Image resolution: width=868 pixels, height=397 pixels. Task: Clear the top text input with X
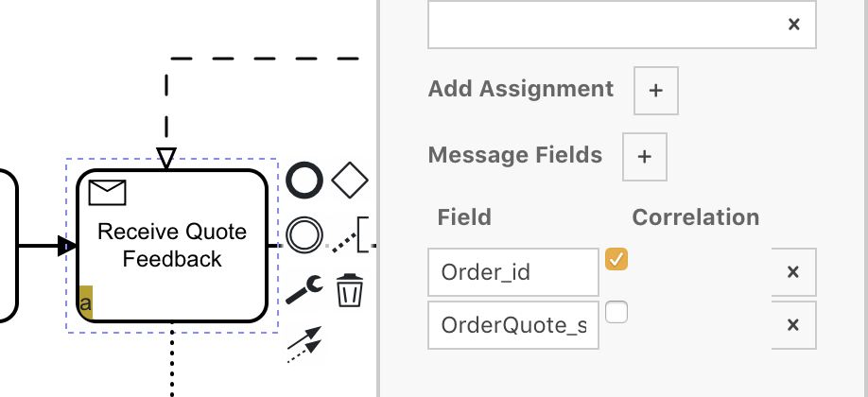[x=793, y=25]
